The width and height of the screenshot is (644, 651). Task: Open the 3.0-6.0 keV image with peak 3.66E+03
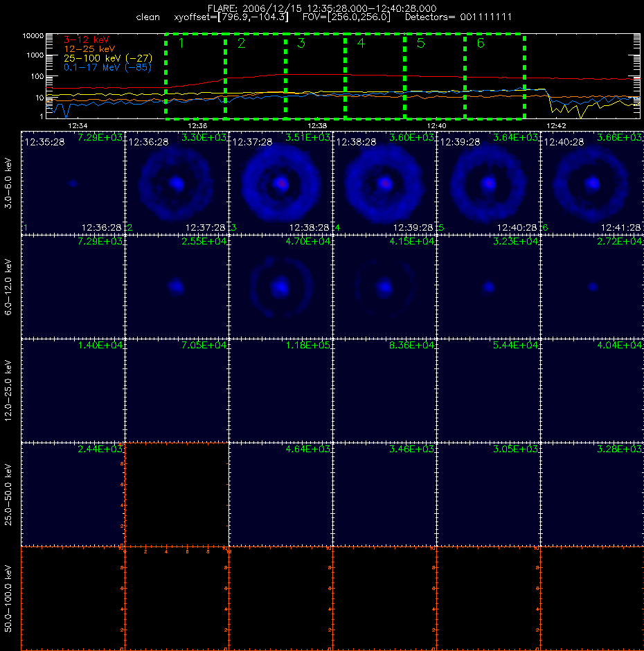click(x=592, y=183)
